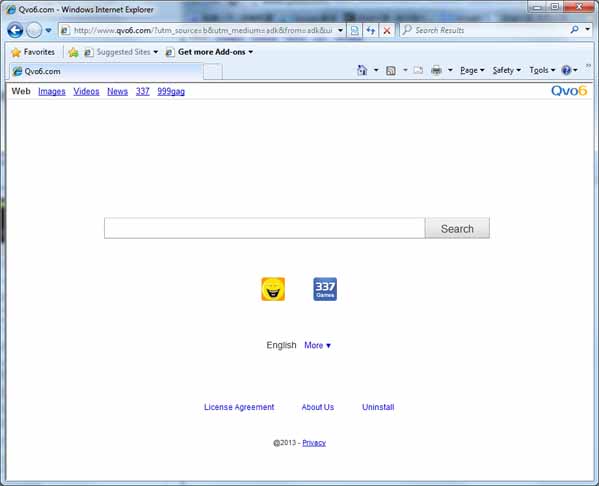Image resolution: width=599 pixels, height=486 pixels.
Task: Click the Compatibility View page icon
Action: 355,30
